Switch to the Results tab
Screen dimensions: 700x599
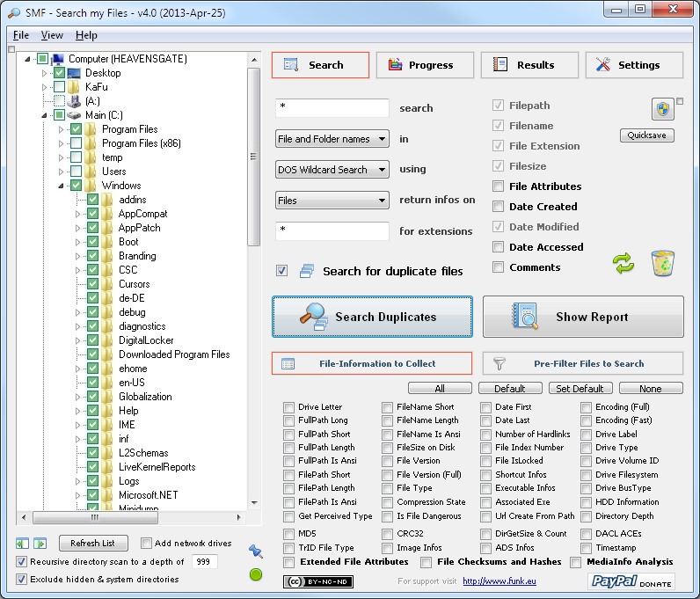(x=529, y=65)
